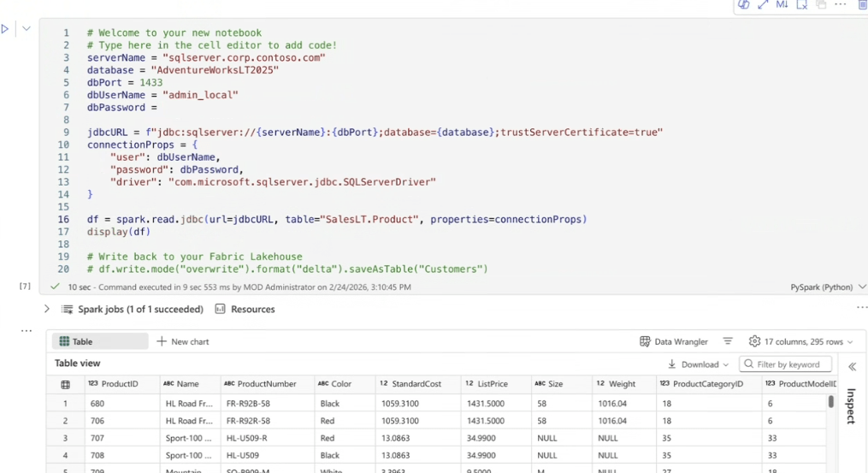
Task: Expand the Spark jobs section
Action: 47,309
